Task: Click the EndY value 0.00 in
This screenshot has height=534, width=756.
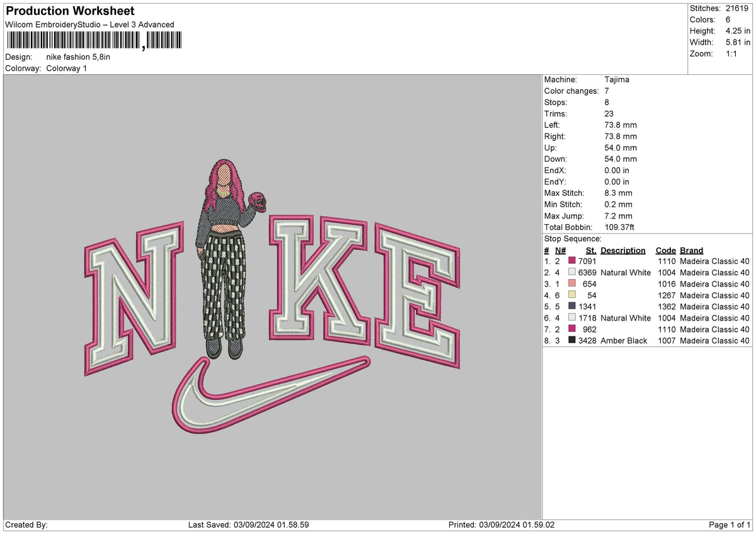Action: [617, 182]
